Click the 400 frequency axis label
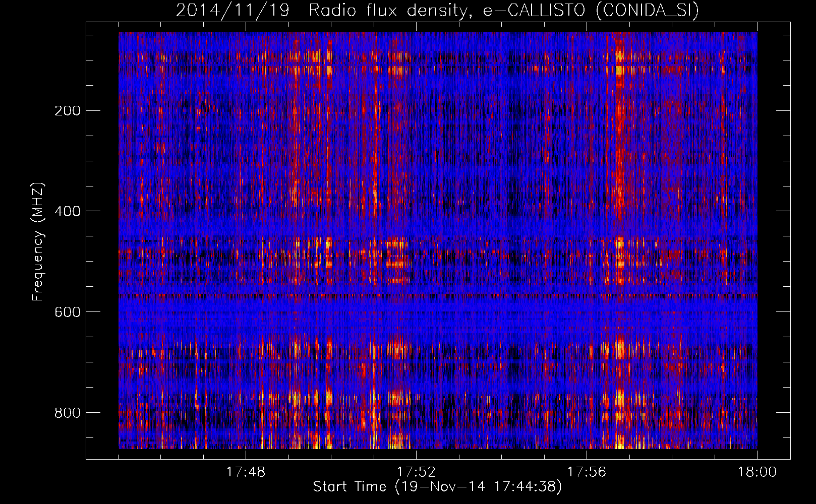816x504 pixels. [68, 211]
